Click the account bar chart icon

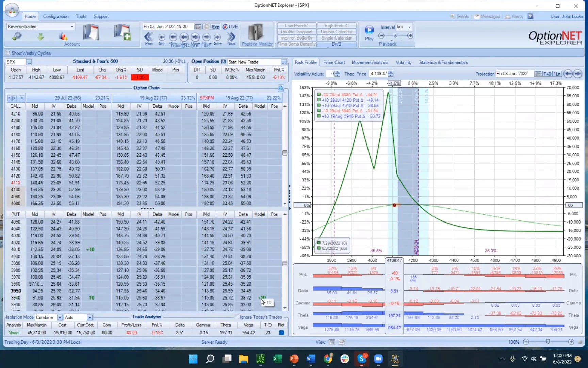(x=63, y=36)
